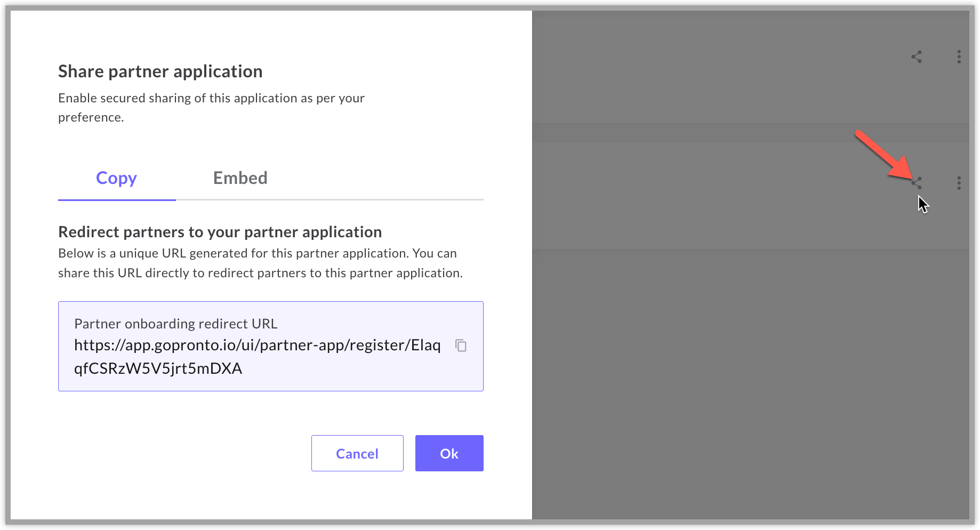This screenshot has width=980, height=530.
Task: Click the URL line starting with https://app.gopronto.io
Action: (x=257, y=346)
